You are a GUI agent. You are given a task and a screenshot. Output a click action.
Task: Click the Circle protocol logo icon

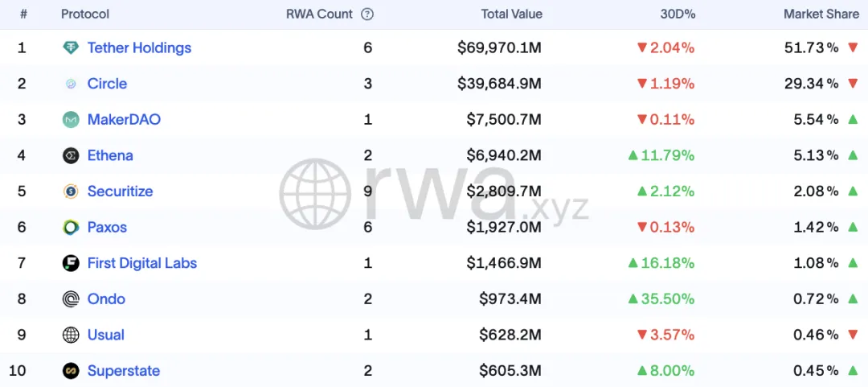(71, 84)
